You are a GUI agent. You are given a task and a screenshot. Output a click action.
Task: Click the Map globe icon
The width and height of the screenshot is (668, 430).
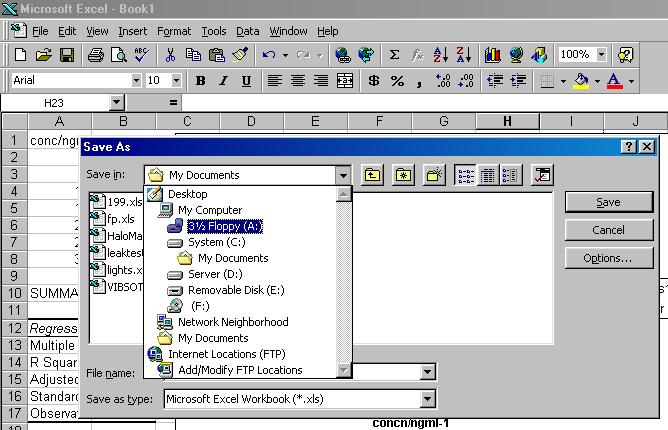pyautogui.click(x=516, y=55)
